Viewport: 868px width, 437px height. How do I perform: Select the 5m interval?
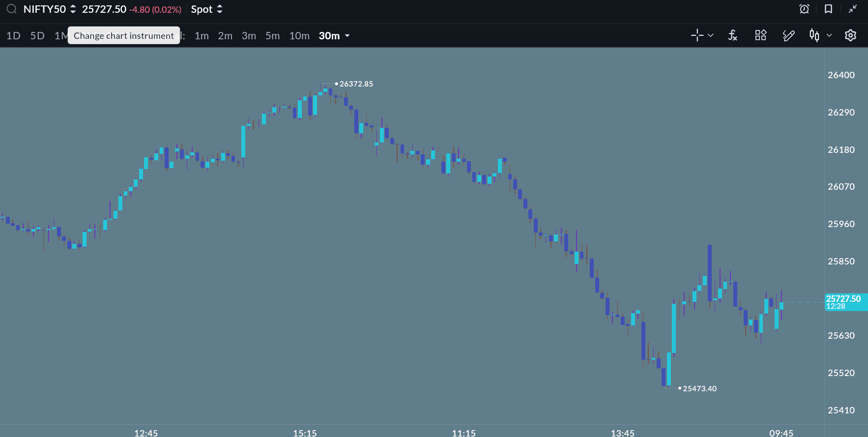[272, 36]
